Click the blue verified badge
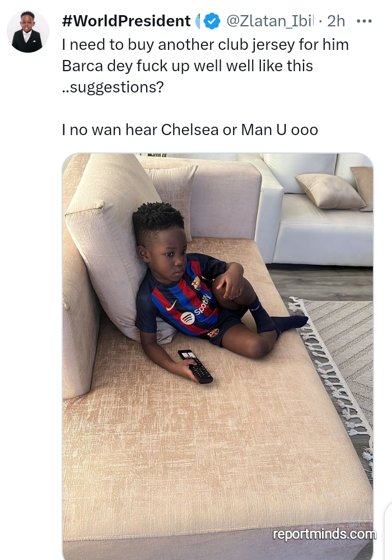The image size is (392, 560). 212,21
